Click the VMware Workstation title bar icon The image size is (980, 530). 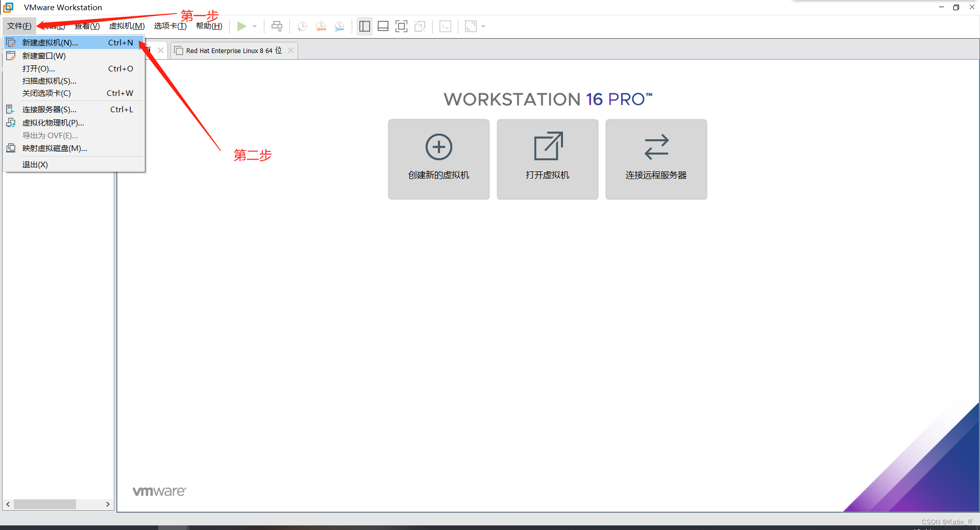point(8,7)
